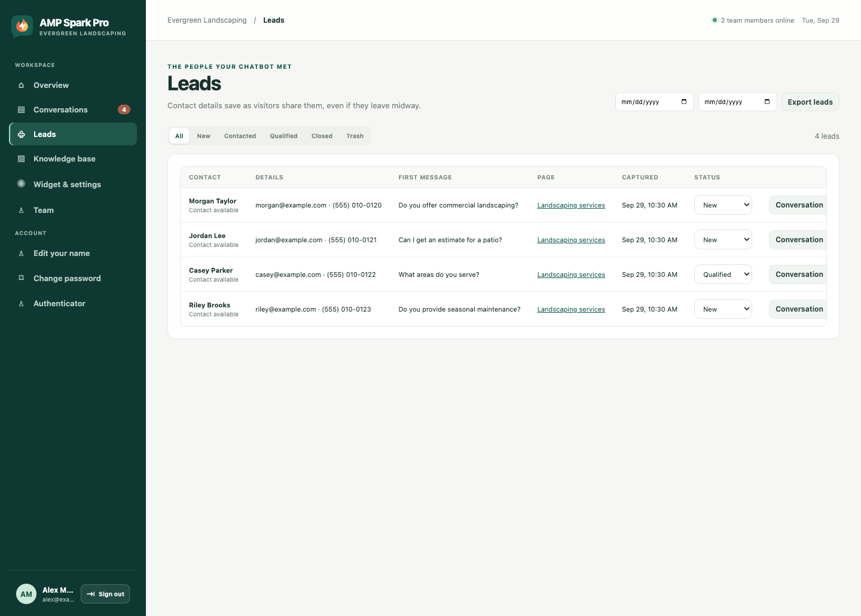Click 'What areas do you serve?' message

pyautogui.click(x=439, y=275)
